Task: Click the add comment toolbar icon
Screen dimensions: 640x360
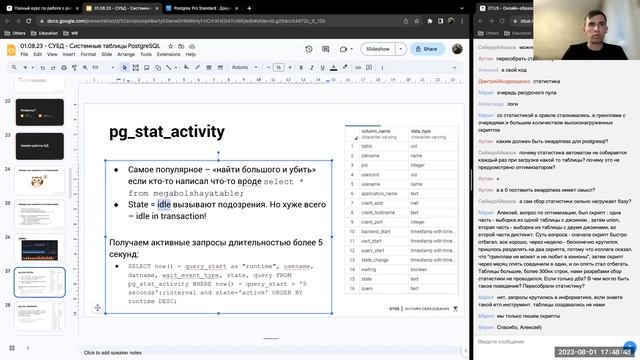Action: [369, 67]
